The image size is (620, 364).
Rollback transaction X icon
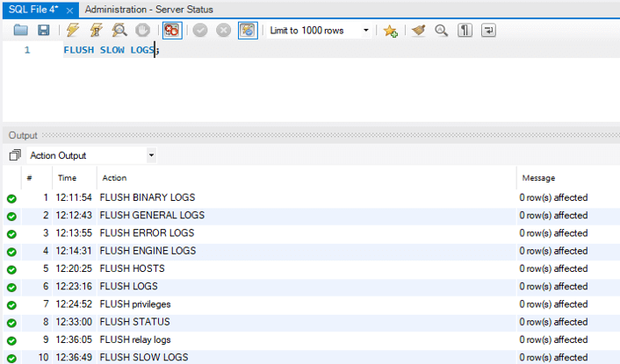(223, 31)
